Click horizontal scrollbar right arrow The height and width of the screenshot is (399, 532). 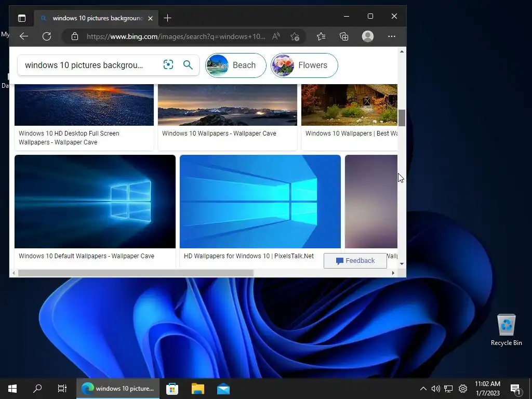click(x=393, y=273)
